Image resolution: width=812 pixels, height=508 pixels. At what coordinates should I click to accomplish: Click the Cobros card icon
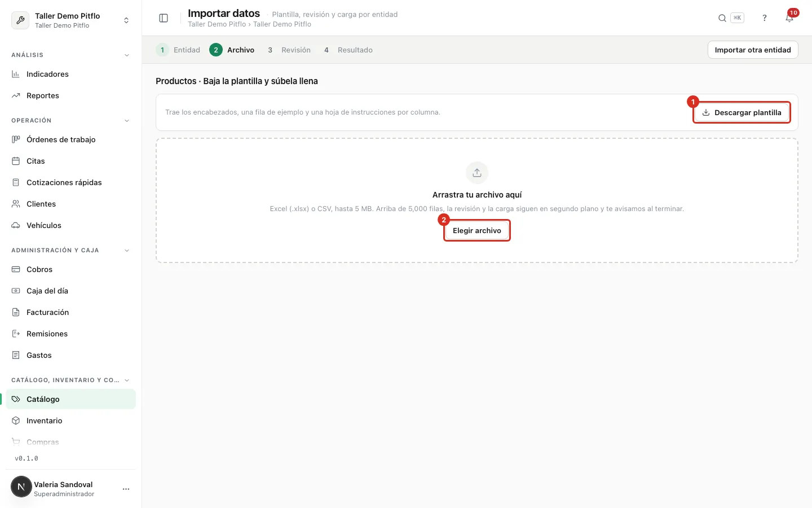click(16, 269)
